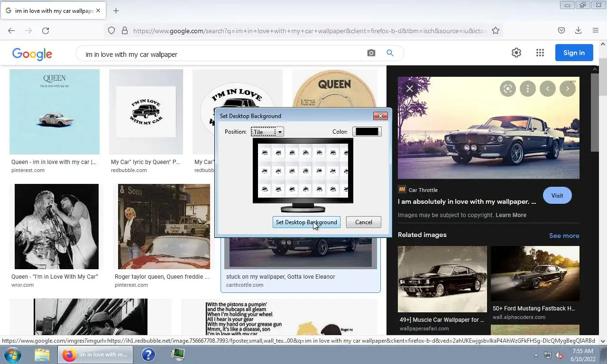The image size is (607, 364).
Task: Open the Firefox downloads icon
Action: click(x=578, y=31)
